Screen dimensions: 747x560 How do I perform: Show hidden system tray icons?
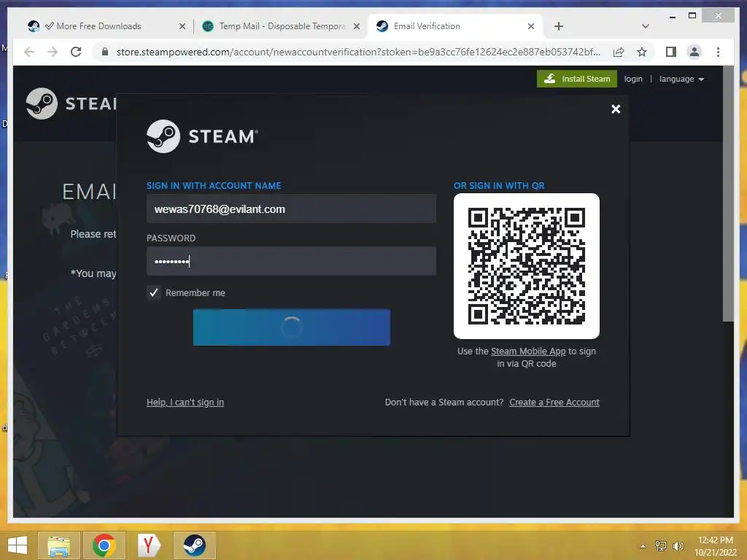[643, 546]
